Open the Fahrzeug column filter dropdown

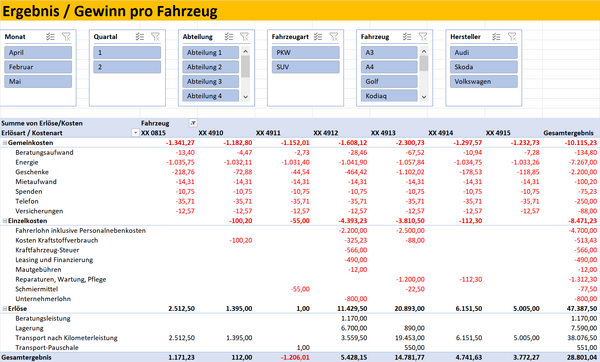pos(193,123)
